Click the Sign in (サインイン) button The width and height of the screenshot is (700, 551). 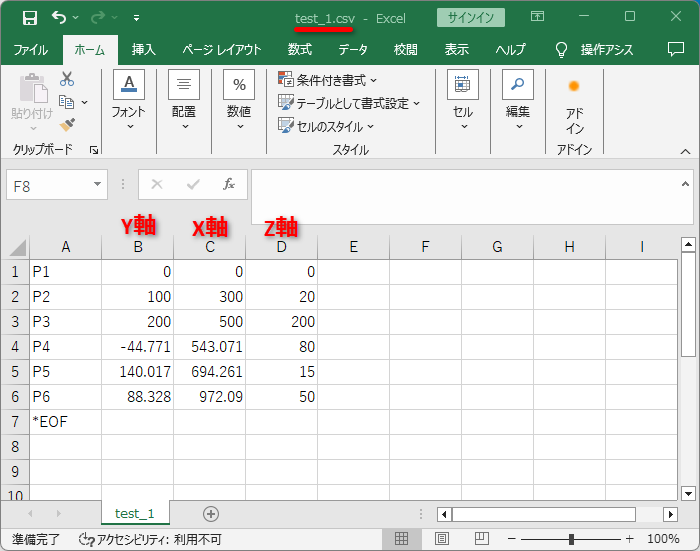471,18
